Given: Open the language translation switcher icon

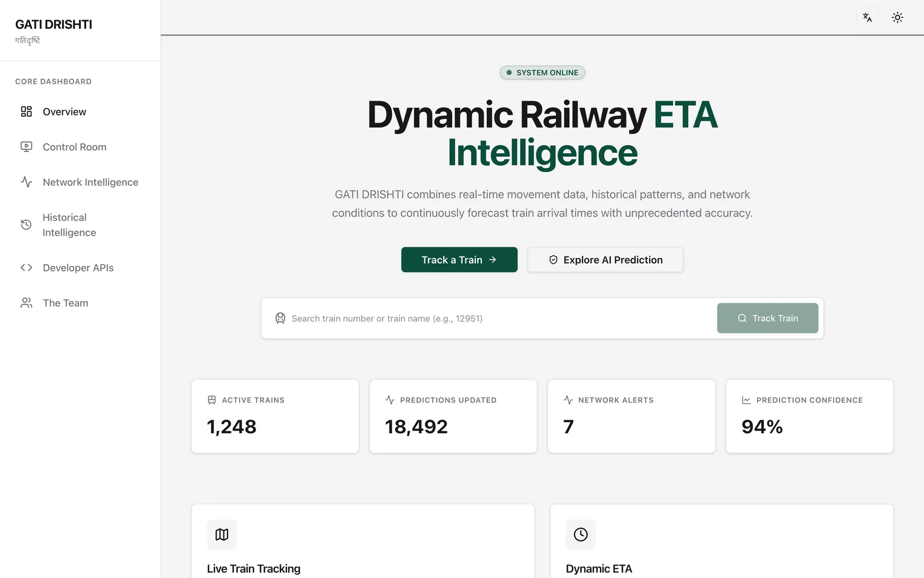Looking at the screenshot, I should pyautogui.click(x=867, y=17).
